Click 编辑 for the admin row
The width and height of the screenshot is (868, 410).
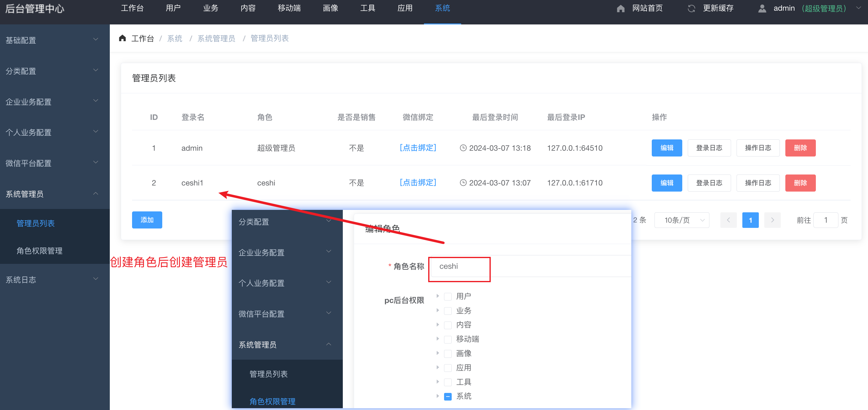(x=666, y=148)
